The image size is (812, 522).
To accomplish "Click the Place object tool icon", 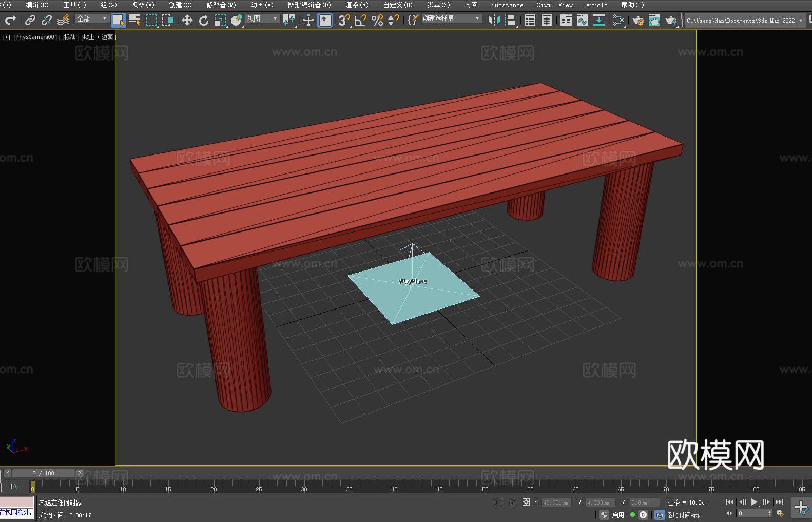I will [237, 20].
